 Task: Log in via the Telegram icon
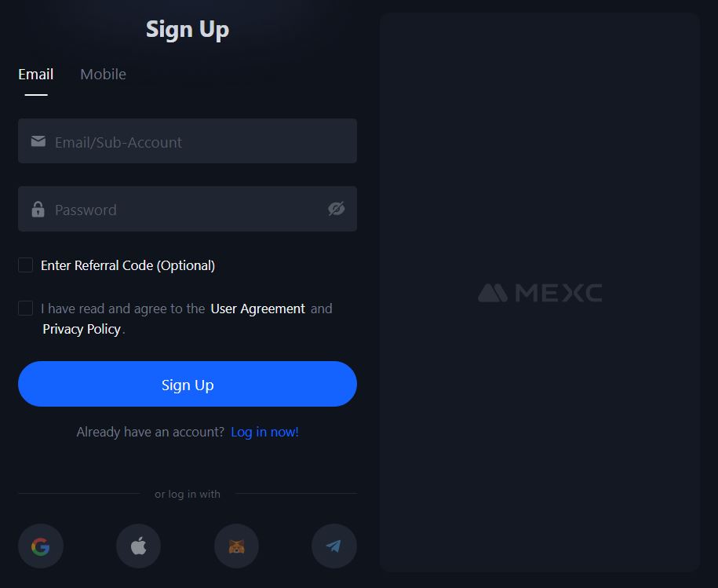pyautogui.click(x=334, y=546)
